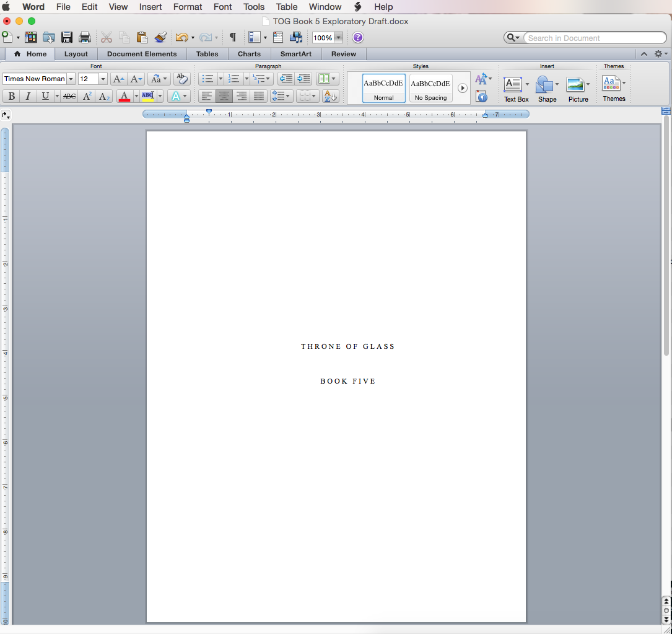Screen dimensions: 672x634
Task: Switch to the Document Elements tab
Action: 142,54
